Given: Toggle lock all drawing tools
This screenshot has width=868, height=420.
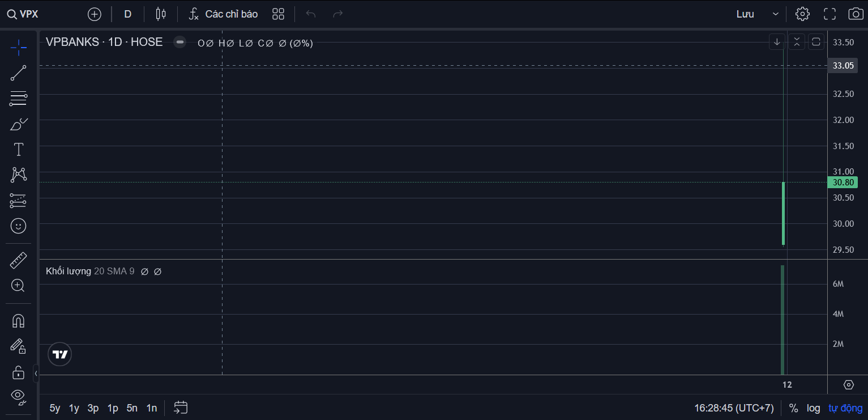Looking at the screenshot, I should tap(18, 372).
